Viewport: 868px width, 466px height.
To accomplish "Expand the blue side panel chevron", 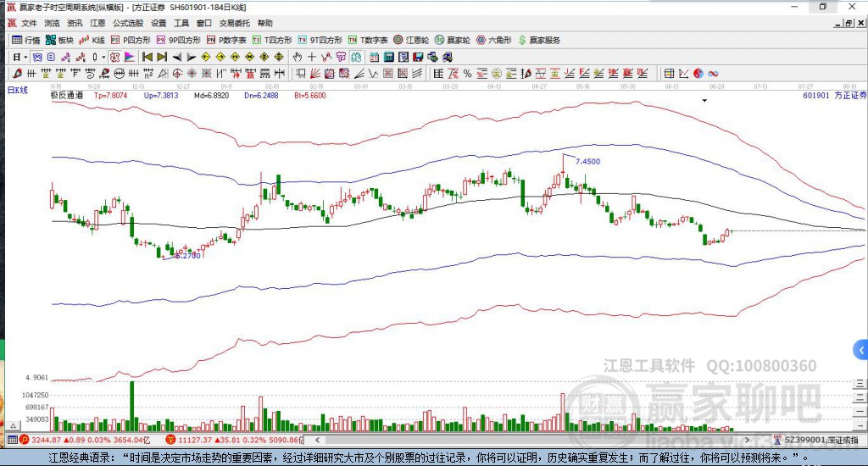I will (860, 350).
